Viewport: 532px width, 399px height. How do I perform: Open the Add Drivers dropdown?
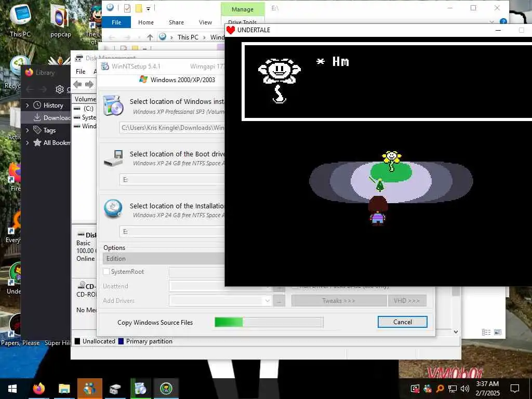tap(268, 301)
